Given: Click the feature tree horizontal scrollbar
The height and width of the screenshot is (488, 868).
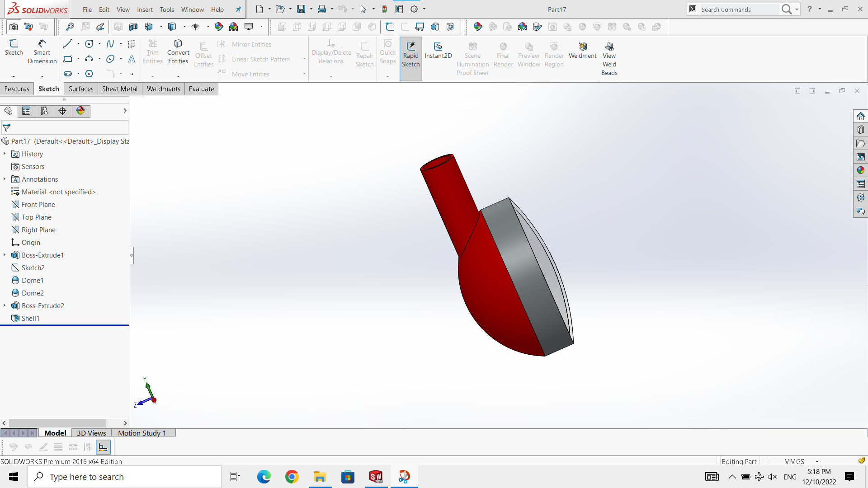Looking at the screenshot, I should (57, 423).
